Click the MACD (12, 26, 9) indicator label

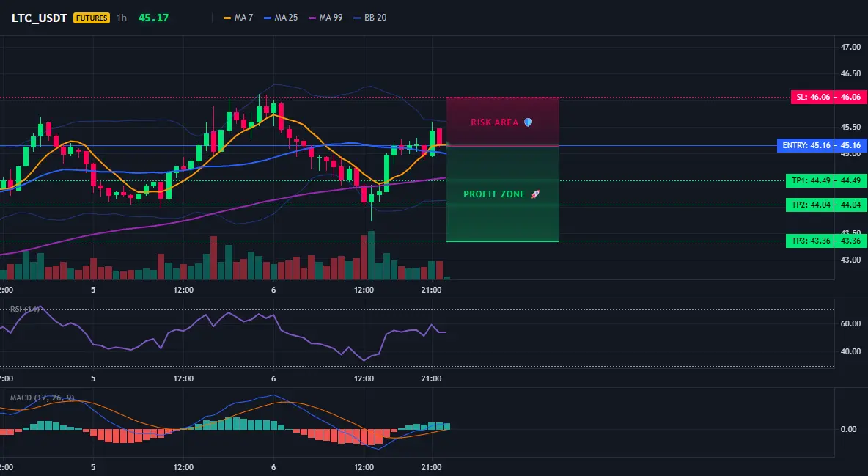(42, 398)
